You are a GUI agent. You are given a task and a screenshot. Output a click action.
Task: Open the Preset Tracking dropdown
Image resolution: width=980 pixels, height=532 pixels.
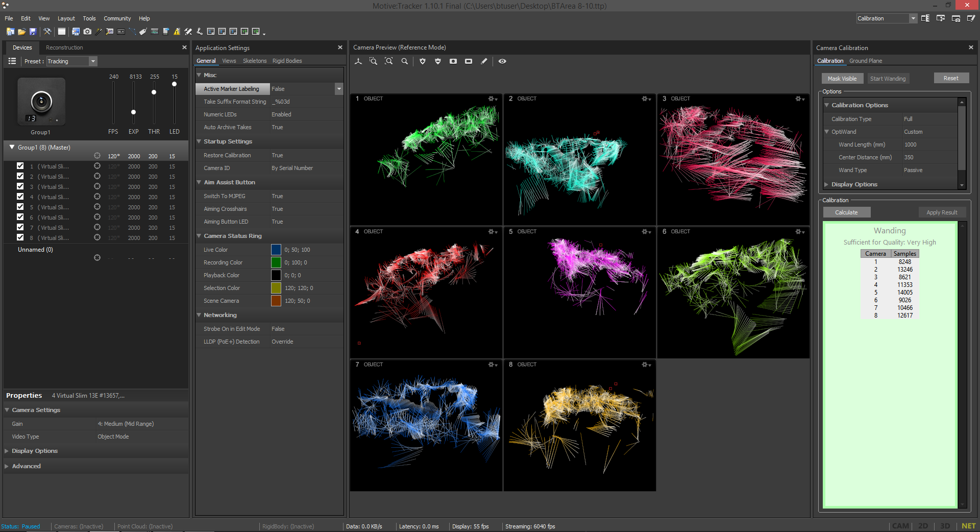click(x=93, y=61)
